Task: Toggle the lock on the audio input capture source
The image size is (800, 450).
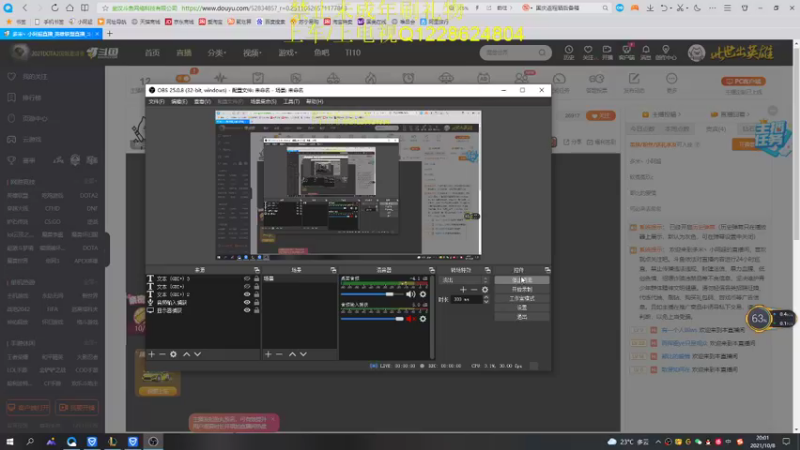Action: click(x=257, y=303)
